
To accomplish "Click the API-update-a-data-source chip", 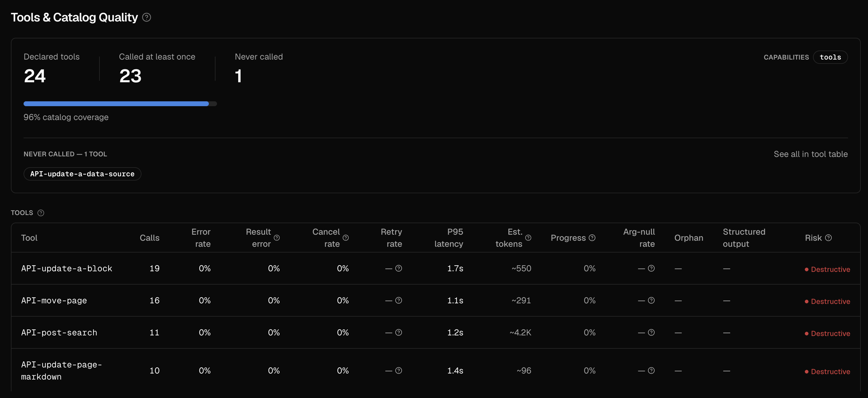I will (82, 174).
